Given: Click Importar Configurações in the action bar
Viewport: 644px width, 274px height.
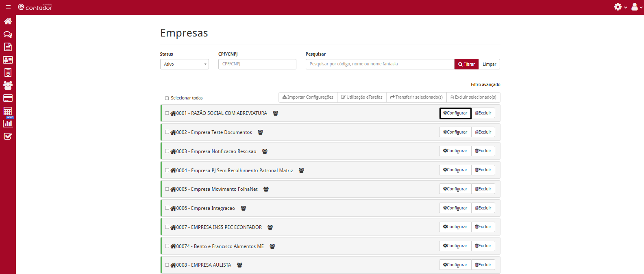Looking at the screenshot, I should [x=308, y=97].
